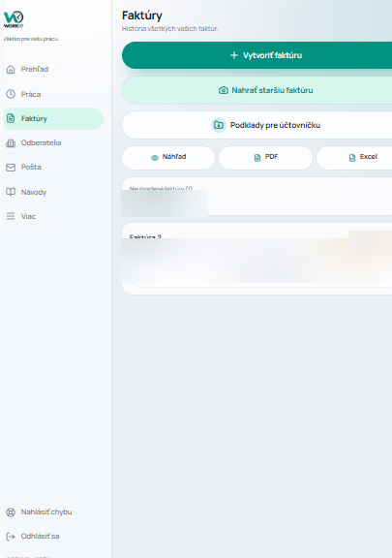Select the clock icon for Práca
392x558 pixels.
(x=11, y=94)
